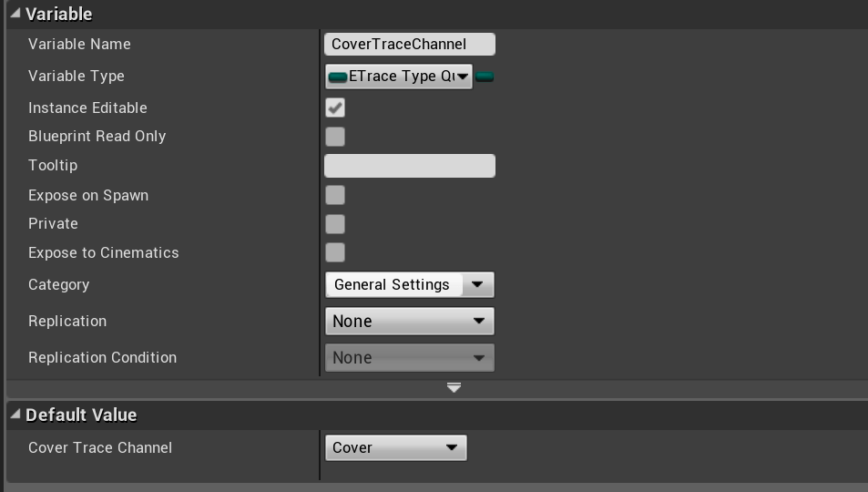This screenshot has width=868, height=492.
Task: Open the Cover Trace Channel default dropdown
Action: (x=395, y=447)
